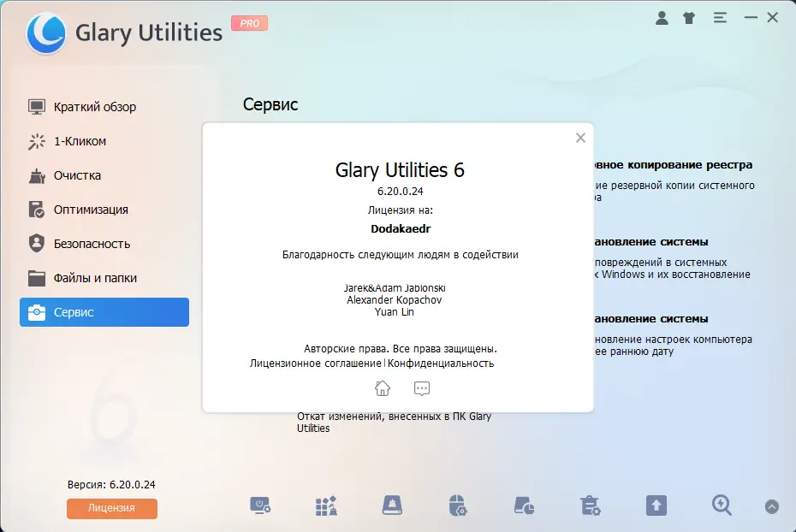The image size is (796, 532).
Task: Click the feedback chat bubble icon
Action: click(422, 388)
